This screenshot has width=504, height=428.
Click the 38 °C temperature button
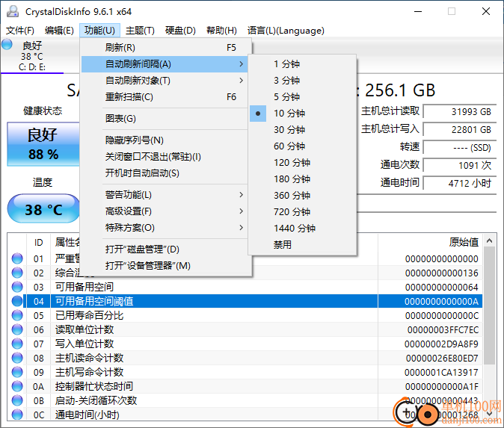click(43, 208)
